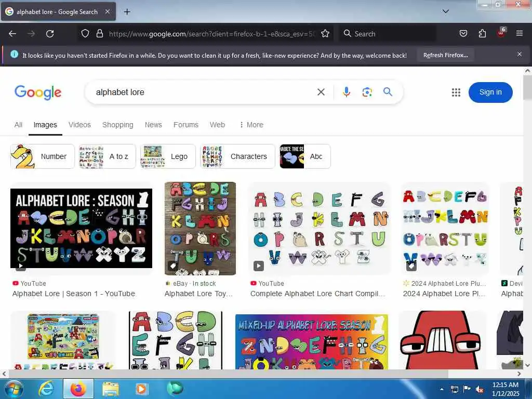
Task: Open Windows Explorer folder taskbar icon
Action: point(110,389)
